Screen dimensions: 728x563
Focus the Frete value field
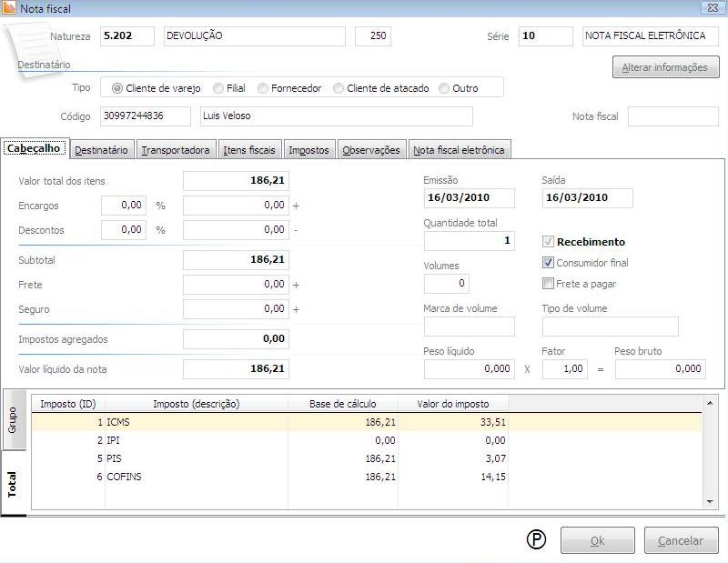(236, 285)
